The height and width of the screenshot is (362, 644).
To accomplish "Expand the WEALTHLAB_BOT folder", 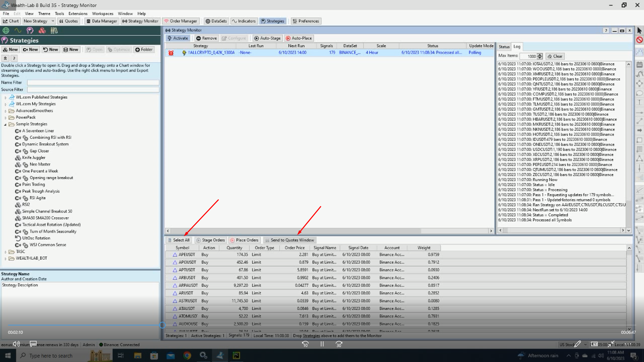I will (x=5, y=258).
